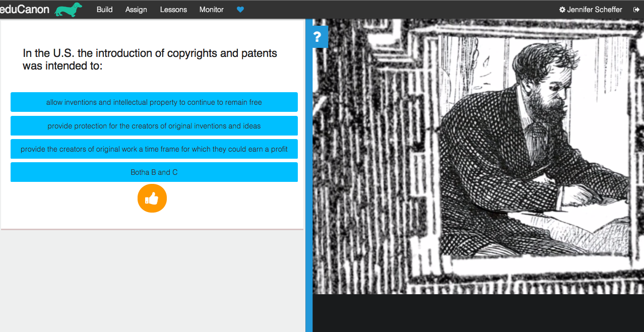
Task: Pick answer about time frame to earn profit
Action: [x=154, y=149]
